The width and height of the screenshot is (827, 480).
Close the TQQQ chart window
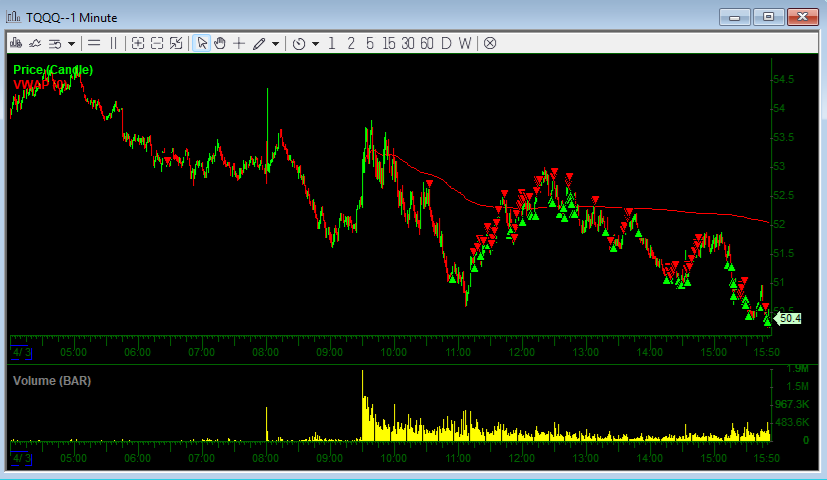803,17
